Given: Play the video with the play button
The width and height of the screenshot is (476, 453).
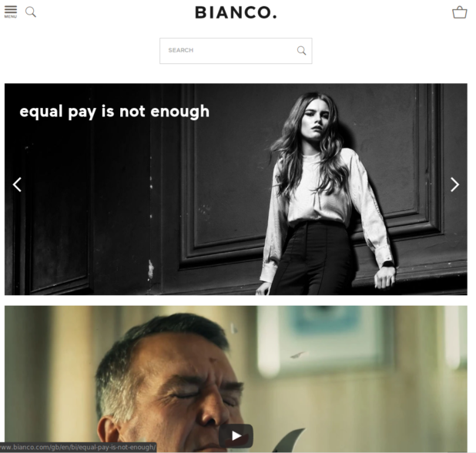Looking at the screenshot, I should [236, 436].
